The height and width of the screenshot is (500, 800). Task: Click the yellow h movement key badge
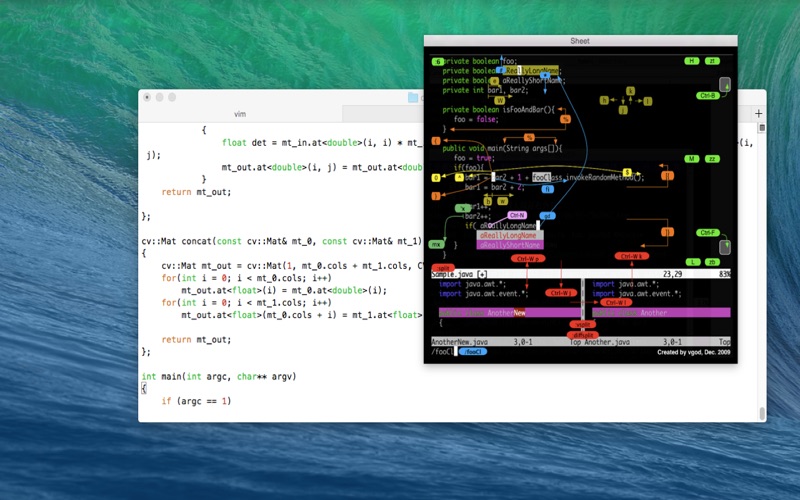pyautogui.click(x=604, y=100)
